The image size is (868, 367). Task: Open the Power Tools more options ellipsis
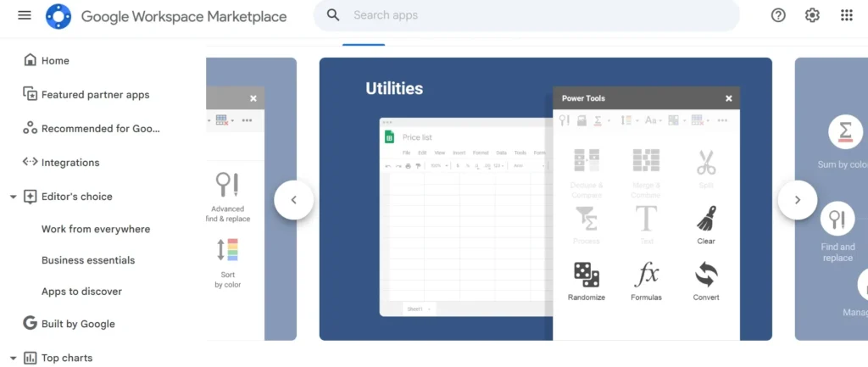click(x=722, y=120)
